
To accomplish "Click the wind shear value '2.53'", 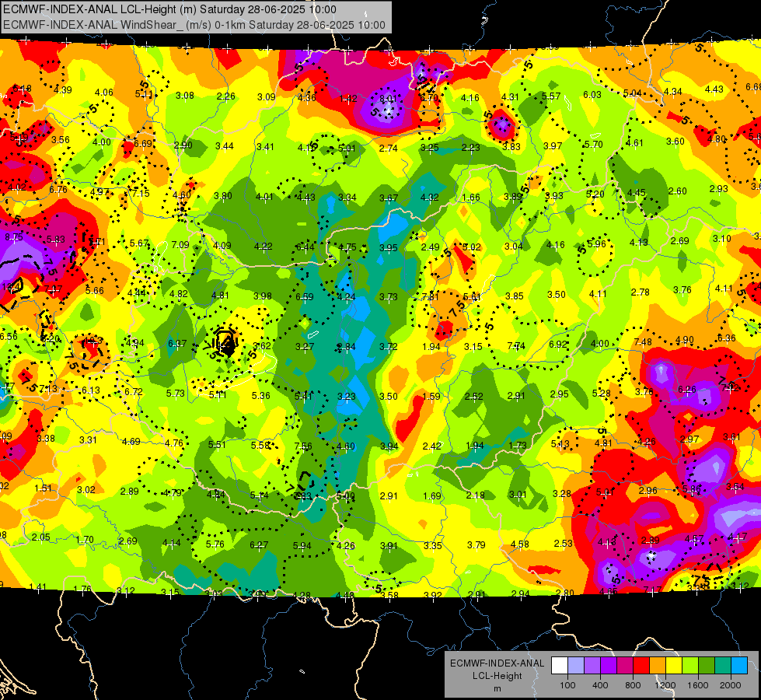I will tap(563, 543).
